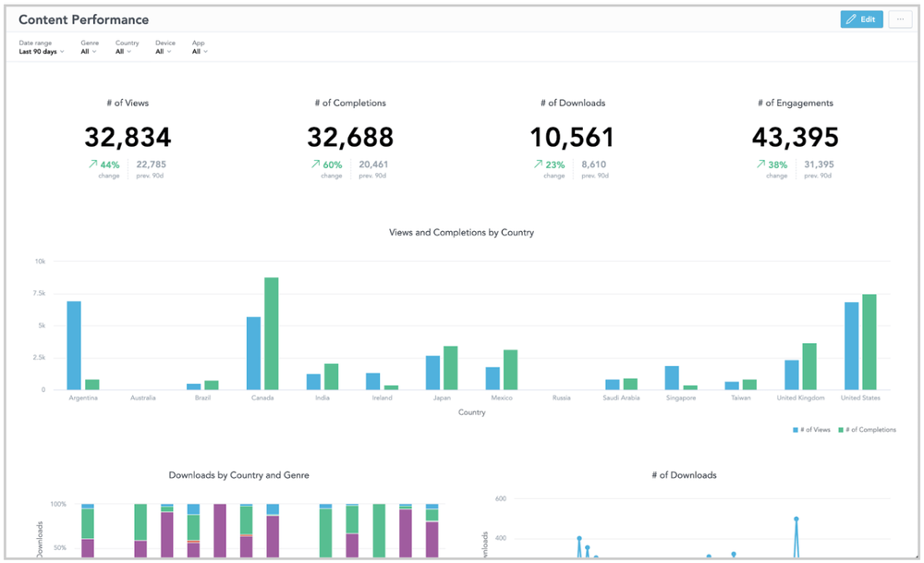Viewport: 924px width, 563px height.
Task: Select the 32,834 views KPI value
Action: pyautogui.click(x=128, y=138)
